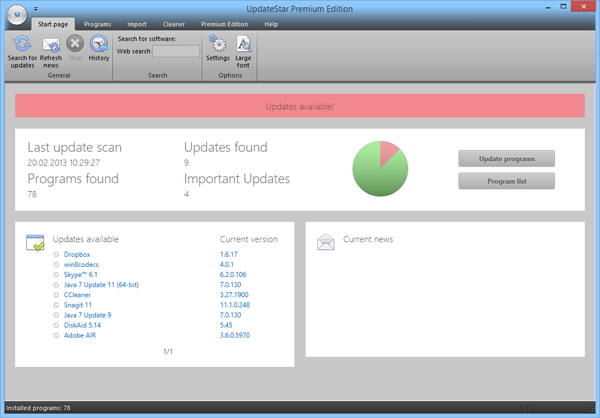Image resolution: width=600 pixels, height=418 pixels.
Task: Click the Search for updates icon
Action: tap(22, 44)
